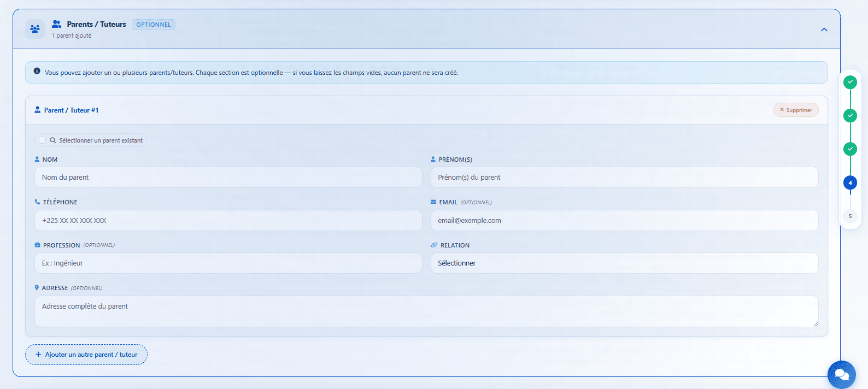Focus the 'Ex : Ingénieur' profession field
Image resolution: width=868 pixels, height=389 pixels.
point(228,263)
